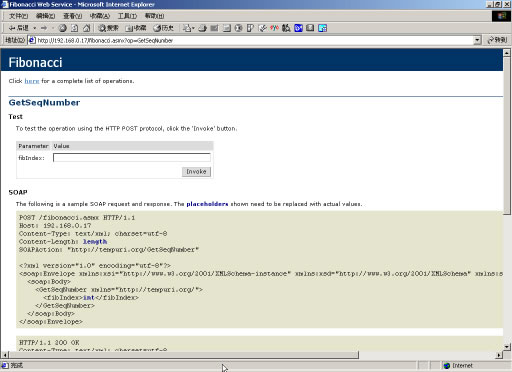This screenshot has height=372, width=512.
Task: Click the vertical scrollbar up arrow
Action: click(x=507, y=53)
